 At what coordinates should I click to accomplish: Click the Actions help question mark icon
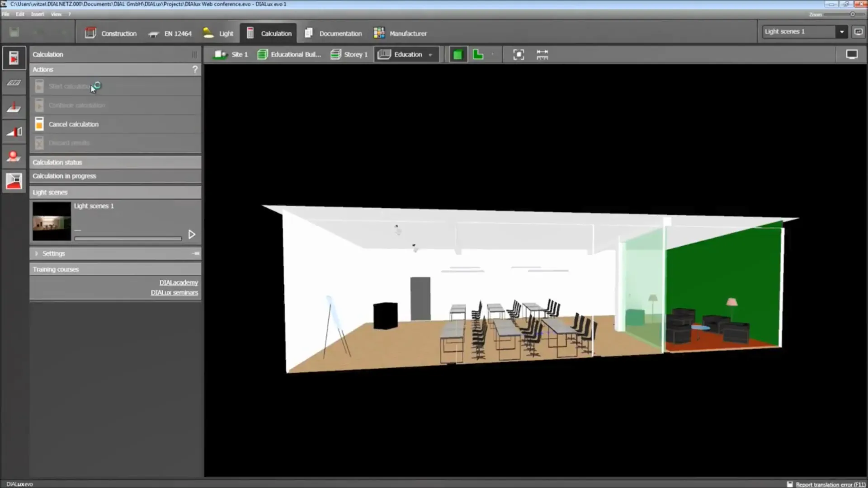coord(195,70)
